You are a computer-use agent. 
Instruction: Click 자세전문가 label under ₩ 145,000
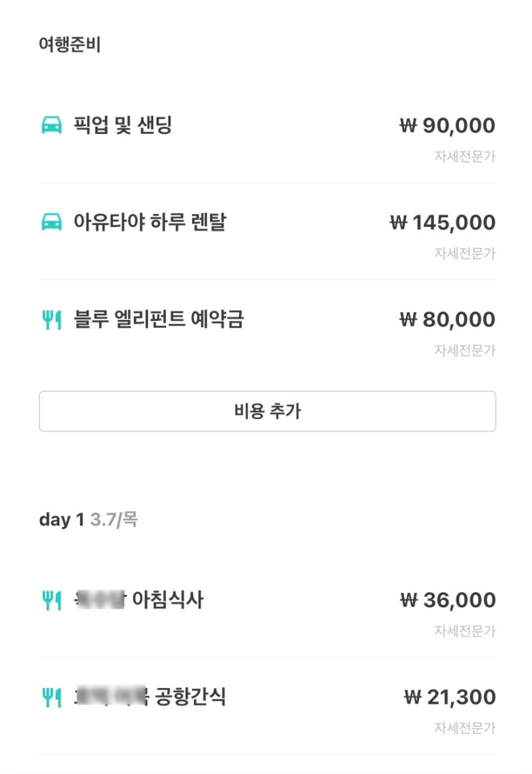[465, 253]
